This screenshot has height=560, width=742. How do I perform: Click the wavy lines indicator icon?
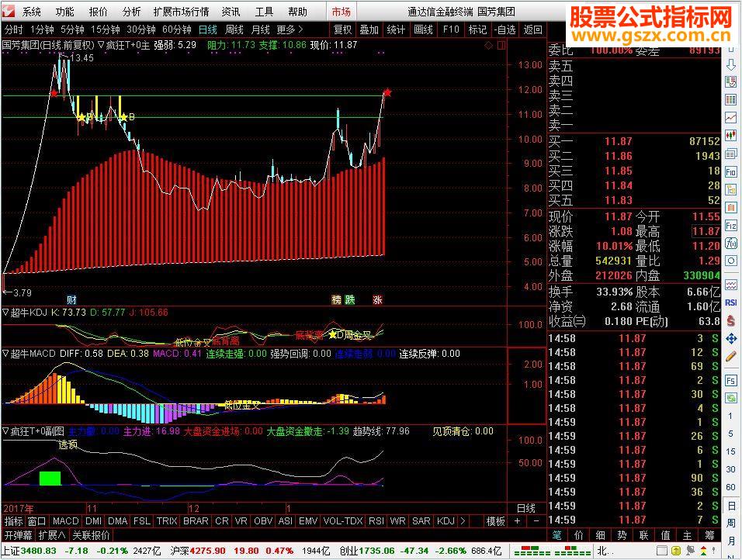[731, 285]
